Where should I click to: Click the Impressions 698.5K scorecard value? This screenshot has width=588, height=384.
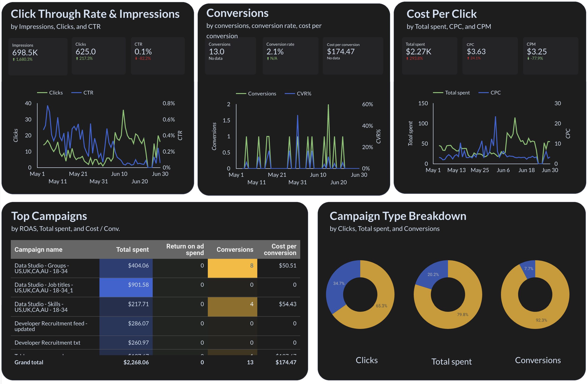point(25,52)
